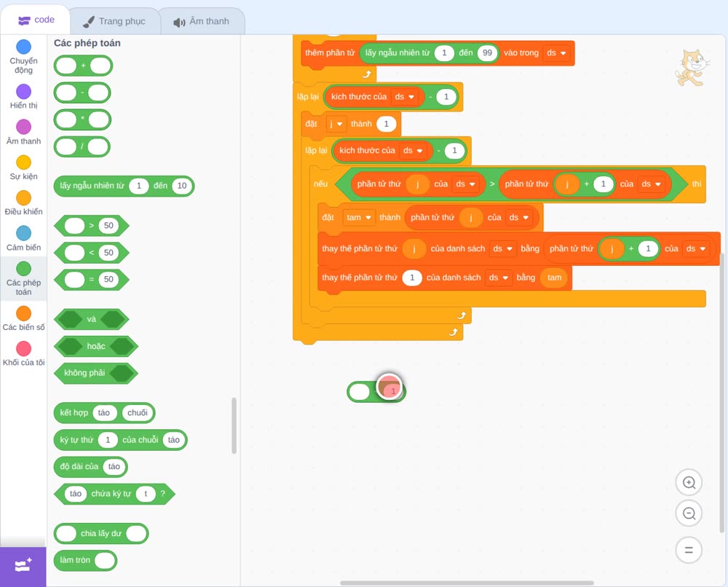Select the 'chia lấy dư' block
Screen dimensions: 728x587
pyautogui.click(x=101, y=534)
